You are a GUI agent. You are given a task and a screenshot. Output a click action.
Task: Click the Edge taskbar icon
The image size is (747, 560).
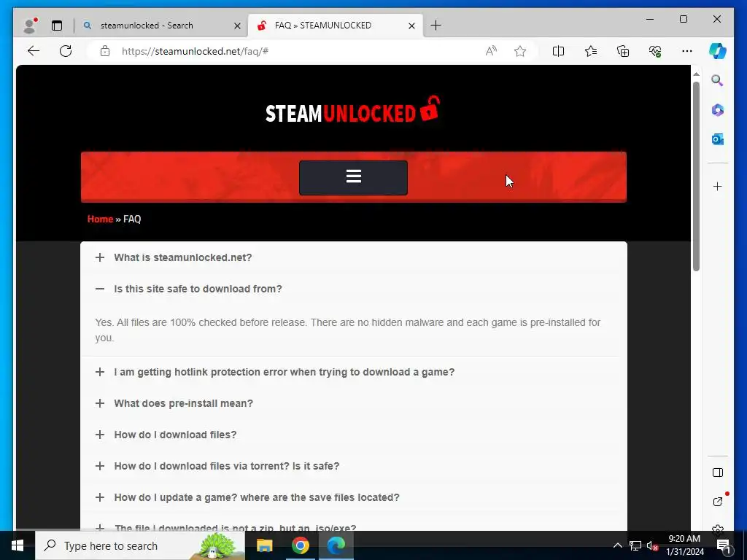pyautogui.click(x=336, y=545)
